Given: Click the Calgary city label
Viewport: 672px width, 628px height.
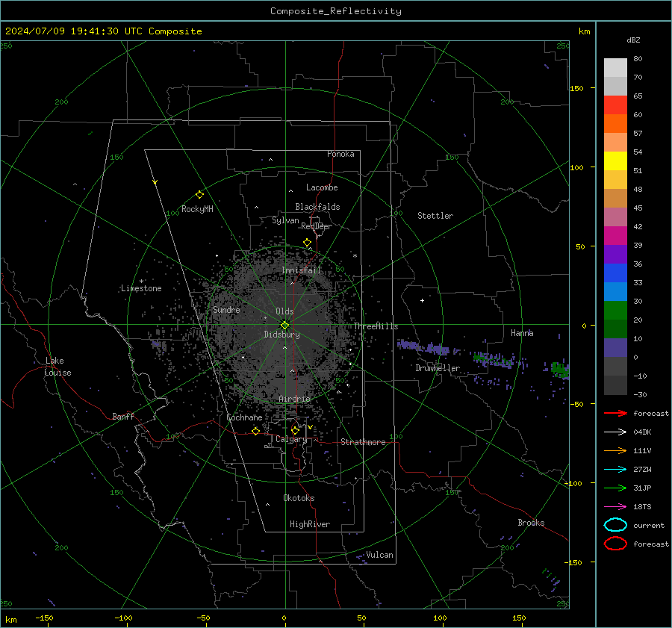Looking at the screenshot, I should tap(291, 439).
